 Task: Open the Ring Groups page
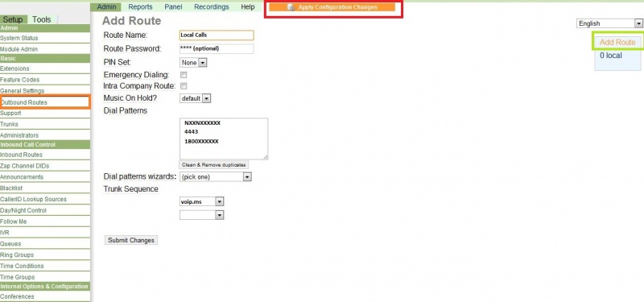(x=45, y=254)
